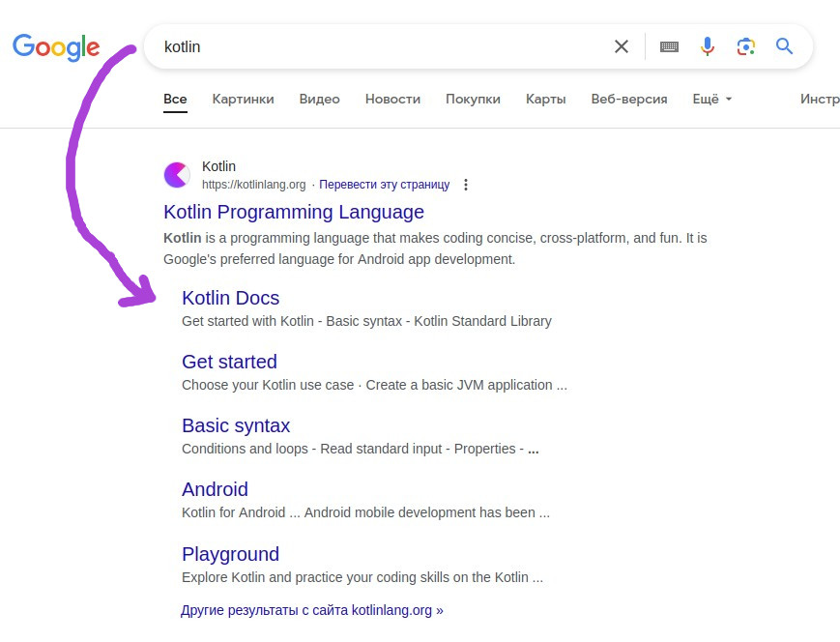Switch to the Видео tab

pos(319,100)
